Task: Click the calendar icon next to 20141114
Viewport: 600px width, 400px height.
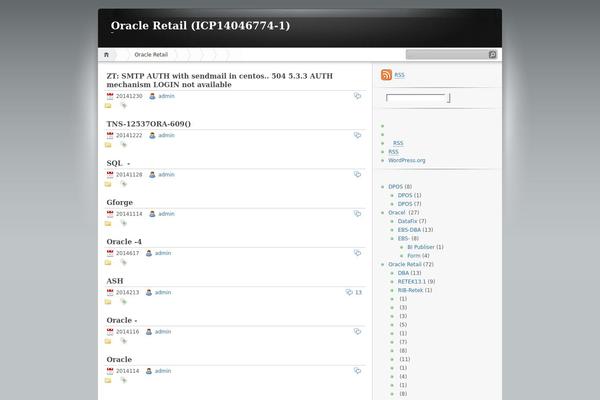Action: [x=110, y=214]
